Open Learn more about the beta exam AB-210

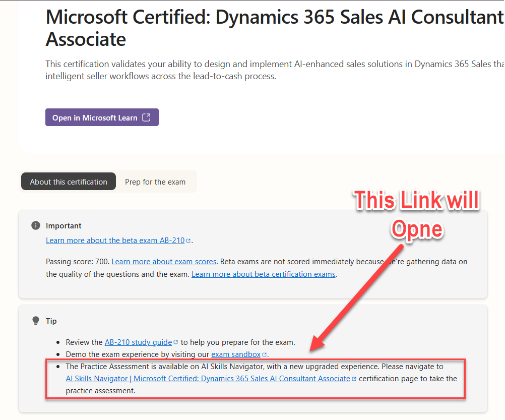tap(115, 241)
